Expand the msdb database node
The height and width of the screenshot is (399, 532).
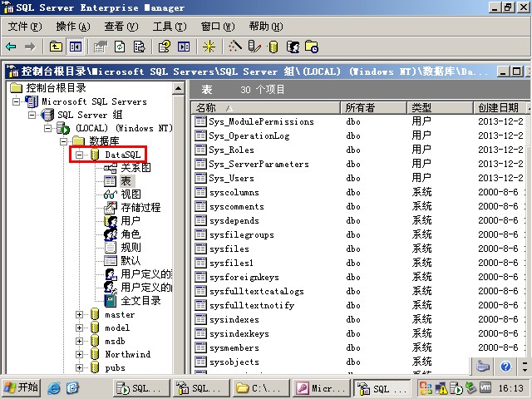click(x=80, y=341)
